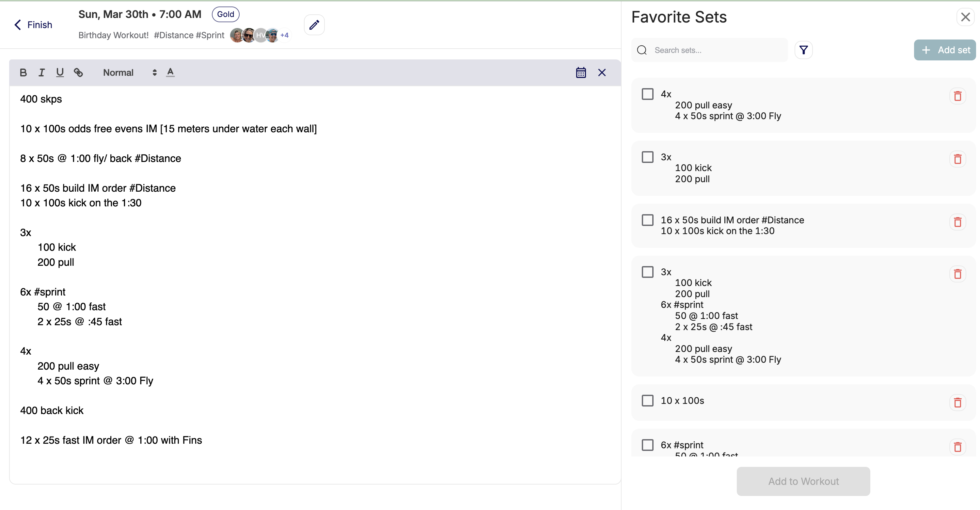Screen dimensions: 980x510
Task: Check the '10 x 100s' favorite set
Action: 647,401
